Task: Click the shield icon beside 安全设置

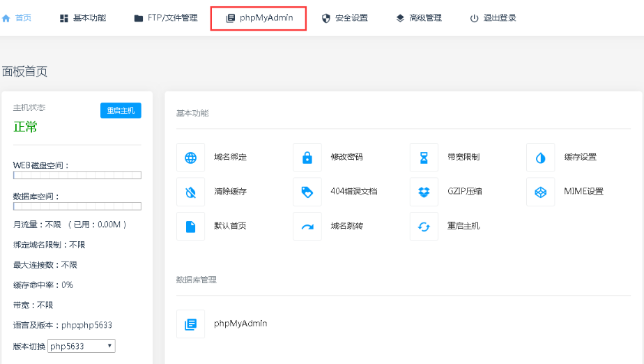Action: [325, 18]
